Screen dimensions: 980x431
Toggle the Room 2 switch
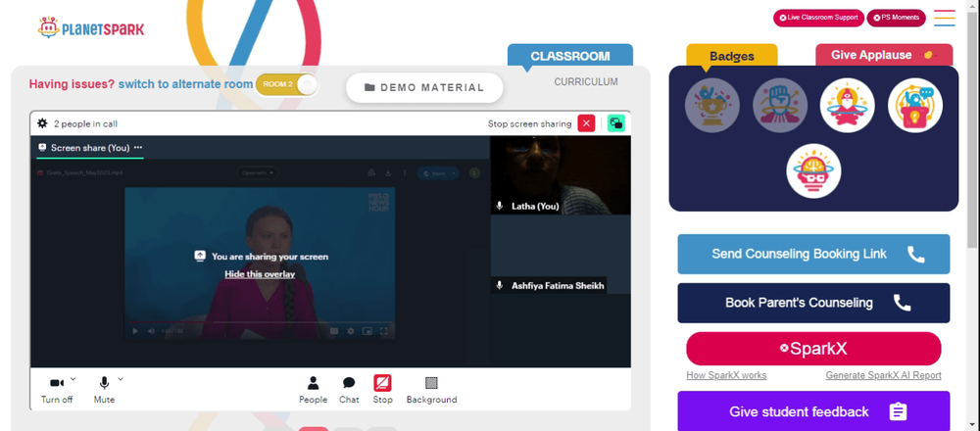[x=286, y=84]
